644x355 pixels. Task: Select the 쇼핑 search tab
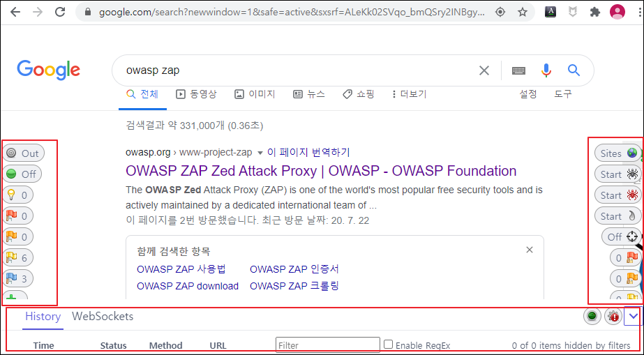[359, 94]
